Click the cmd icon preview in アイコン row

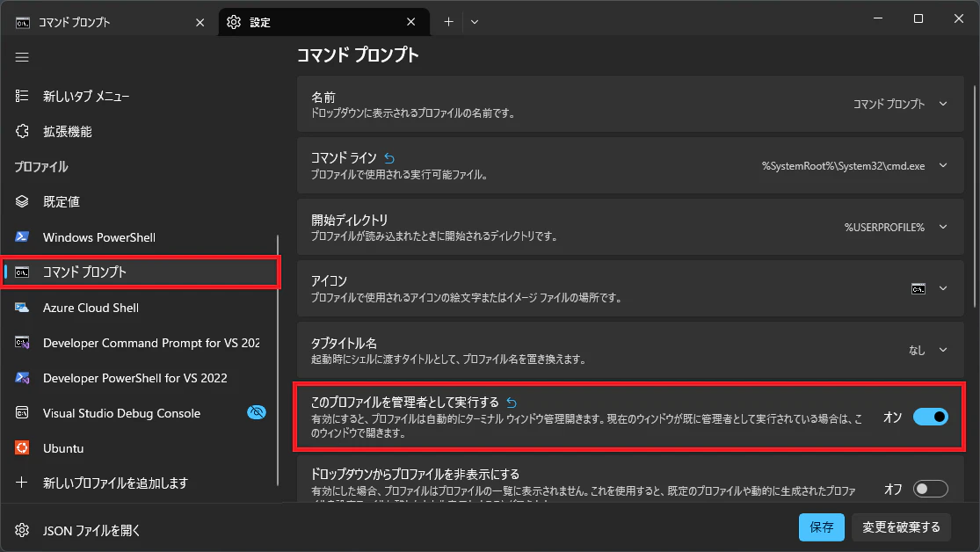[918, 289]
